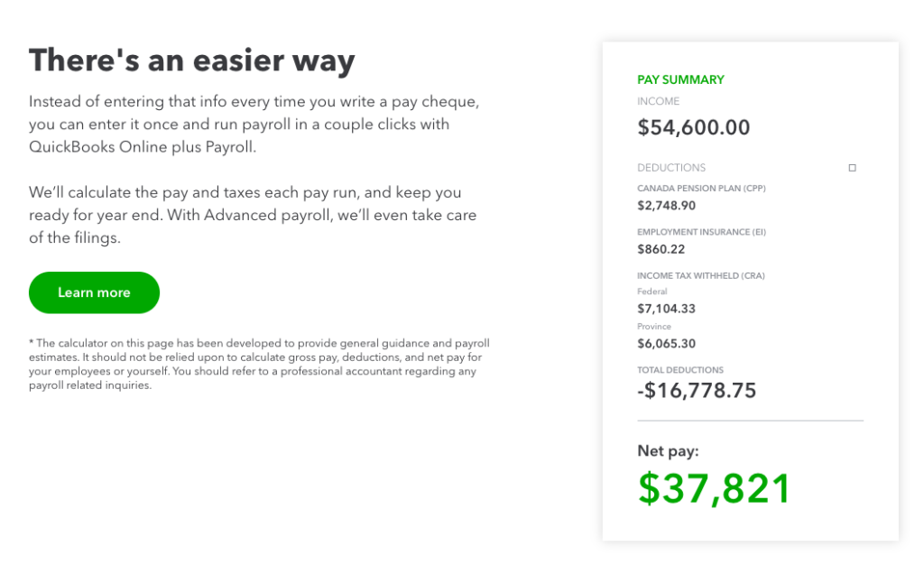Click the -$16,778.75 total deductions amount

point(697,391)
